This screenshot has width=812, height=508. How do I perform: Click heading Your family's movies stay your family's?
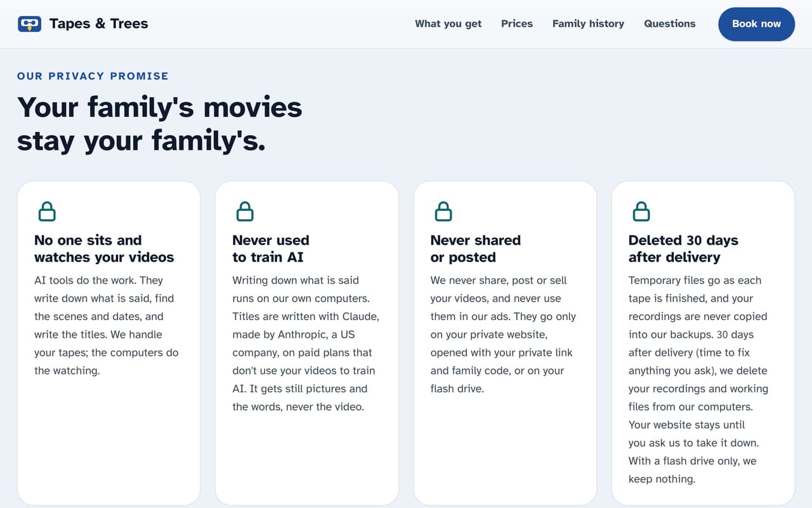tap(160, 124)
